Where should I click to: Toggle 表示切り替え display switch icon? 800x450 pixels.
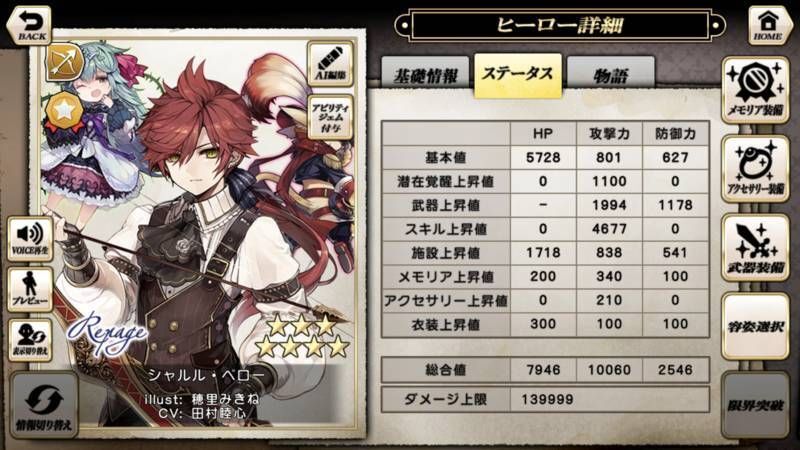click(31, 340)
